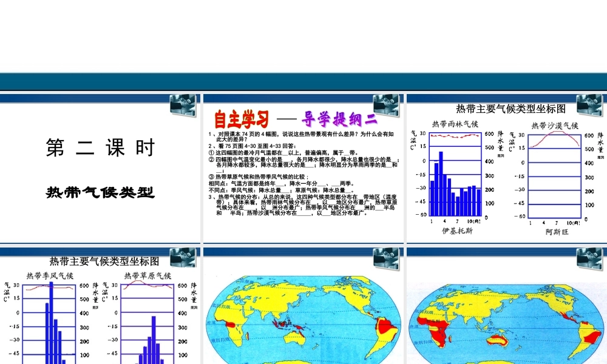Click the 热带草原气候 chart title
This screenshot has height=364, width=607.
(x=148, y=276)
